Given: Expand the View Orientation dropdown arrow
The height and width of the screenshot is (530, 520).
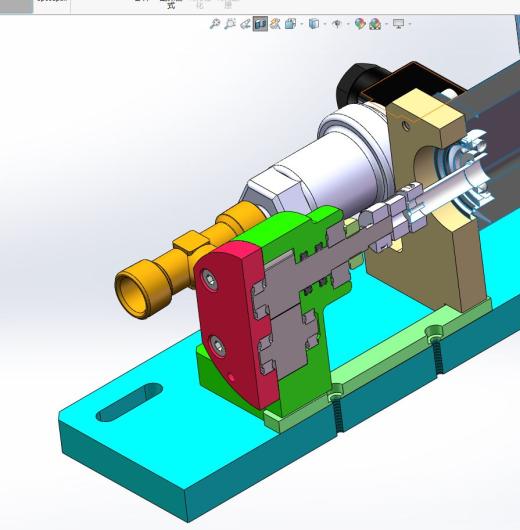Looking at the screenshot, I should [x=302, y=24].
